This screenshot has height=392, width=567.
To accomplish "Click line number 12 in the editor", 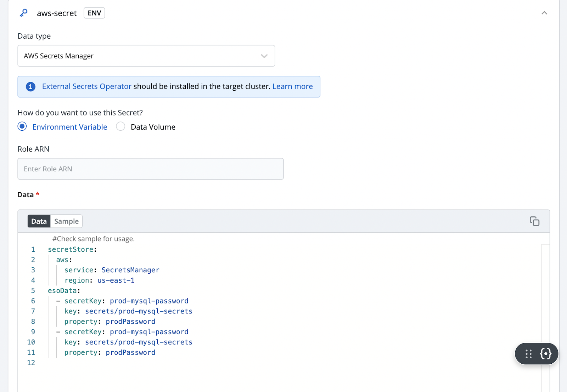I will [x=31, y=363].
